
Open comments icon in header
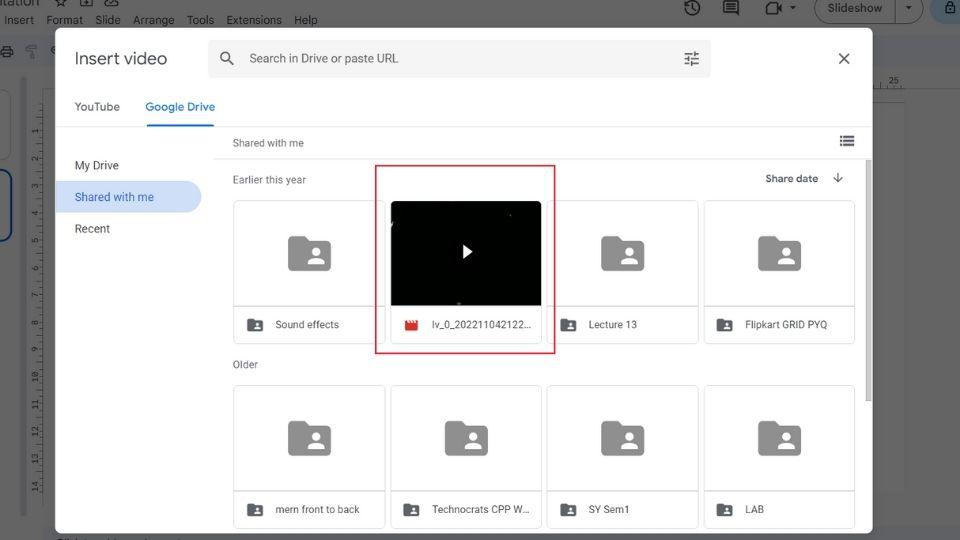pyautogui.click(x=730, y=8)
